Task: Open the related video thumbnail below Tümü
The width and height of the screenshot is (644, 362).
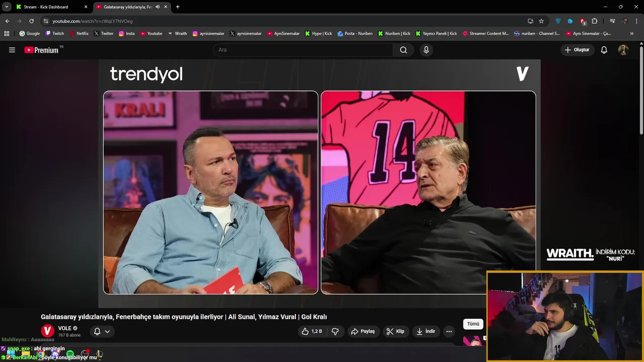Action: point(474,341)
